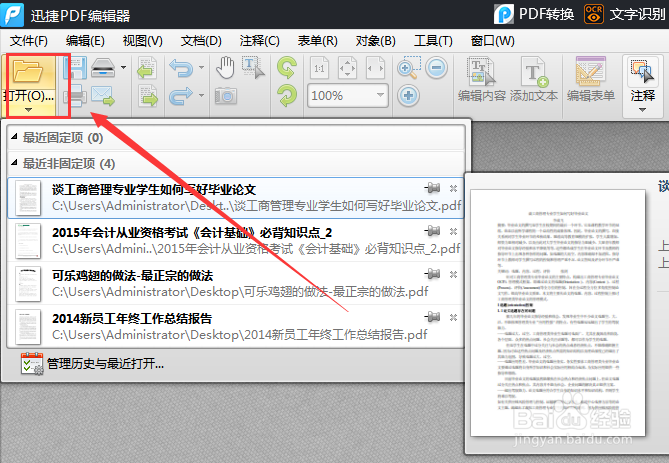The image size is (669, 463).
Task: Remove 2015年会计从业资格考试 from recent list
Action: (454, 231)
